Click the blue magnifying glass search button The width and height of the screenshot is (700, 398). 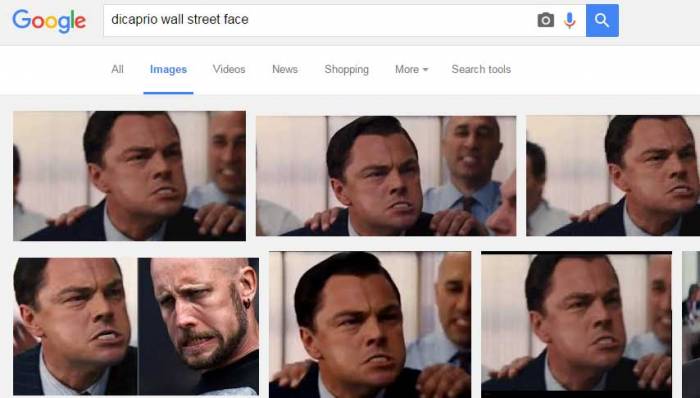(602, 21)
